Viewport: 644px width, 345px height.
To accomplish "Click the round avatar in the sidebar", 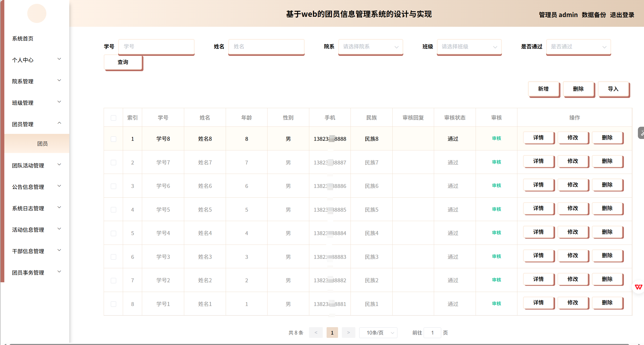I will pos(37,14).
